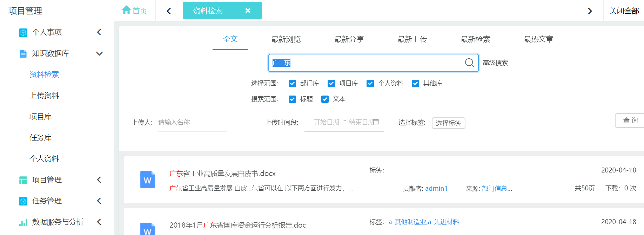Open the Word icon of 广东省工业高质量发展白皮书.docx
644x235 pixels.
point(147,179)
